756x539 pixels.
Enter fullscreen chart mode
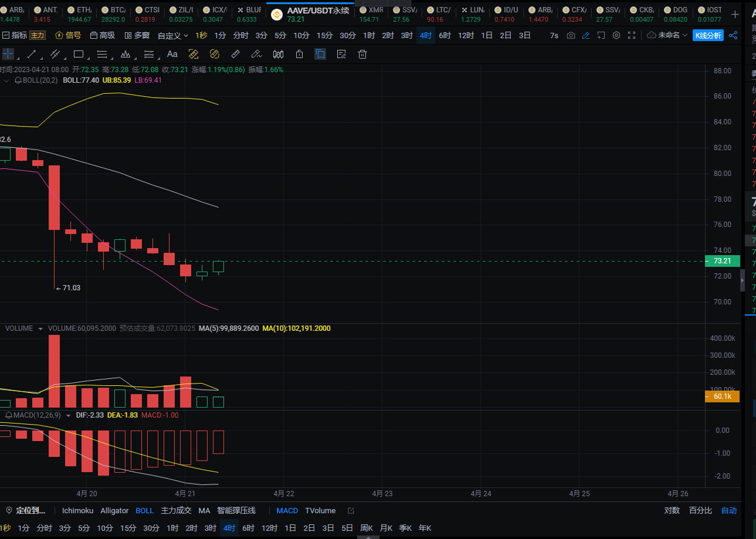coord(632,35)
